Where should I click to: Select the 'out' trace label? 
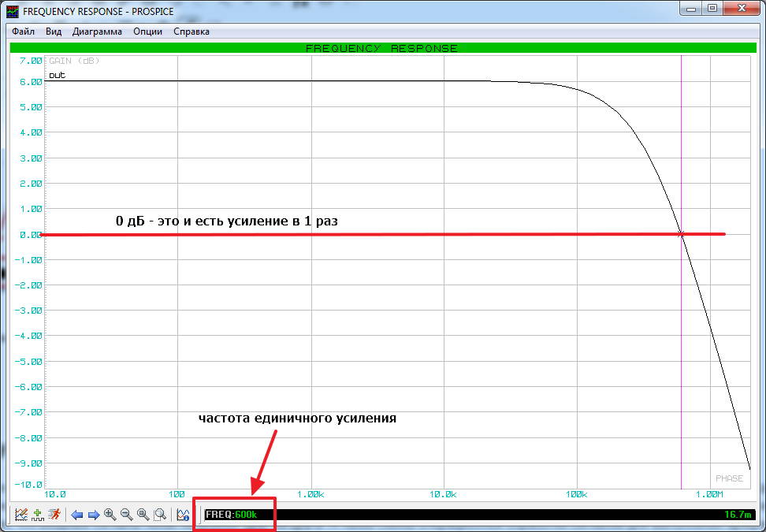coord(57,75)
